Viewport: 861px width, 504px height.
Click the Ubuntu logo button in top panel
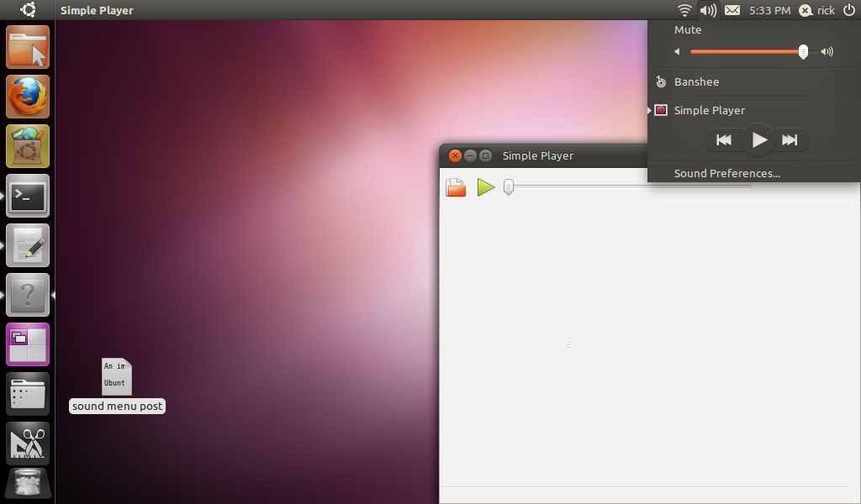28,10
